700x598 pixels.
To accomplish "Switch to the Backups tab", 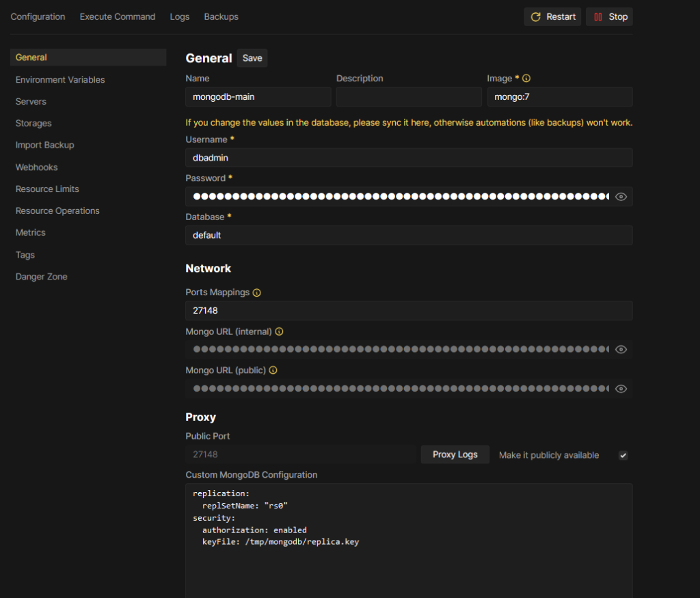I will [221, 16].
